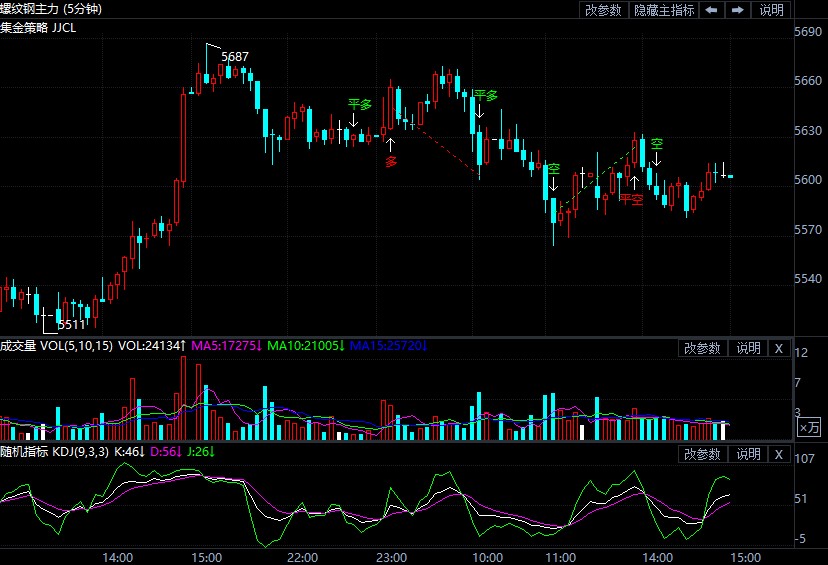Click the 随机指标 KDJ(9,3,3) label

point(54,452)
